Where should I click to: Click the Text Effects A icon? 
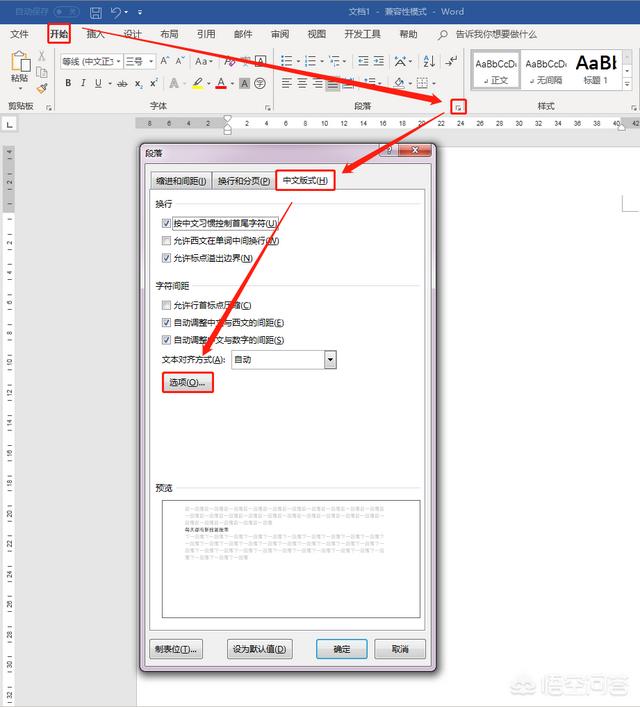(174, 83)
